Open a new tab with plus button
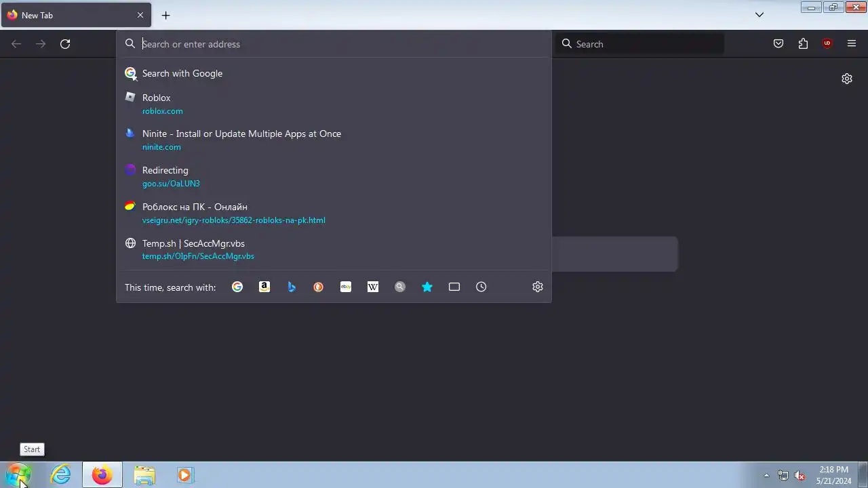The image size is (868, 488). click(x=165, y=15)
